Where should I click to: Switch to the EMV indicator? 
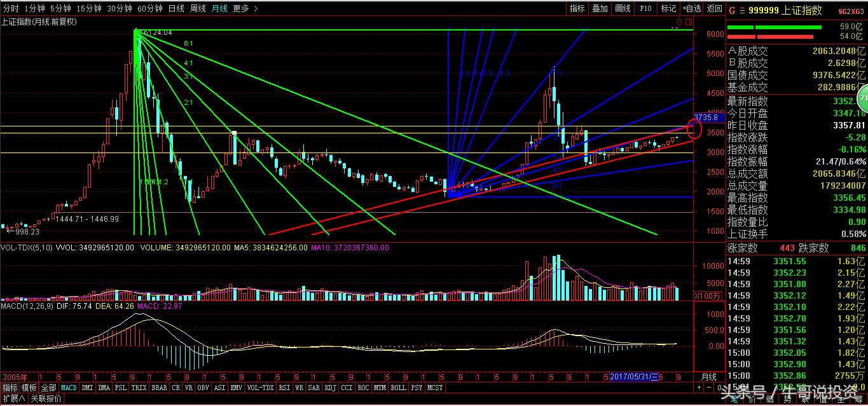point(237,388)
